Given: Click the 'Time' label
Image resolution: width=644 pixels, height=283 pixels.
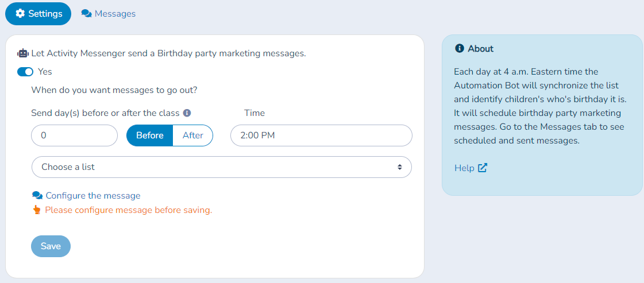Looking at the screenshot, I should (x=254, y=113).
